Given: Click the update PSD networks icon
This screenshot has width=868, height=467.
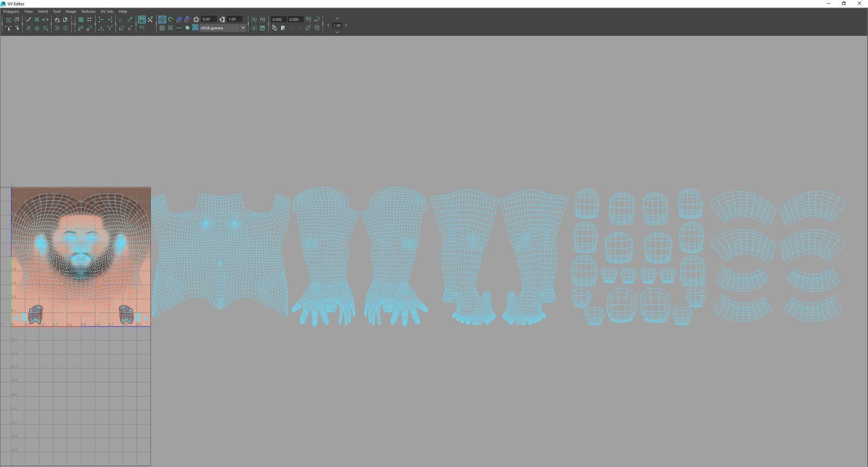Looking at the screenshot, I should pos(263,19).
